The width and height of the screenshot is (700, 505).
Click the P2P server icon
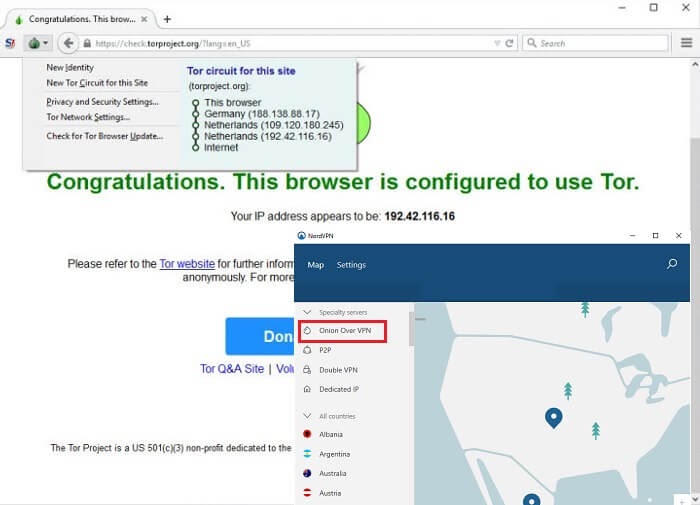[x=307, y=350]
